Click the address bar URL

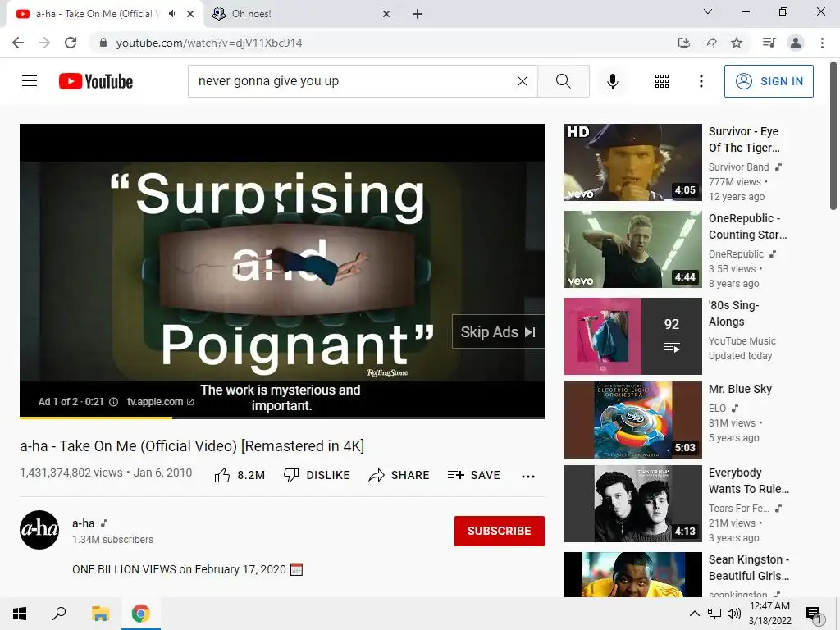click(x=209, y=43)
